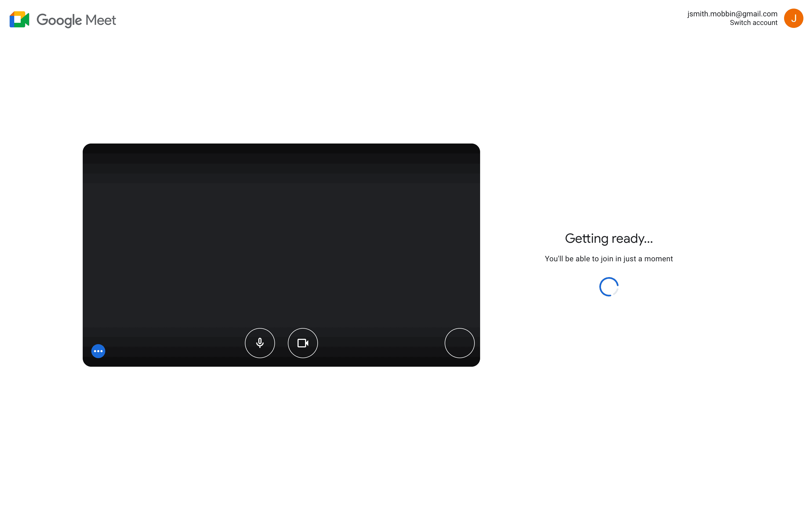Click the word Google in the header
812x507 pixels.
click(x=59, y=20)
